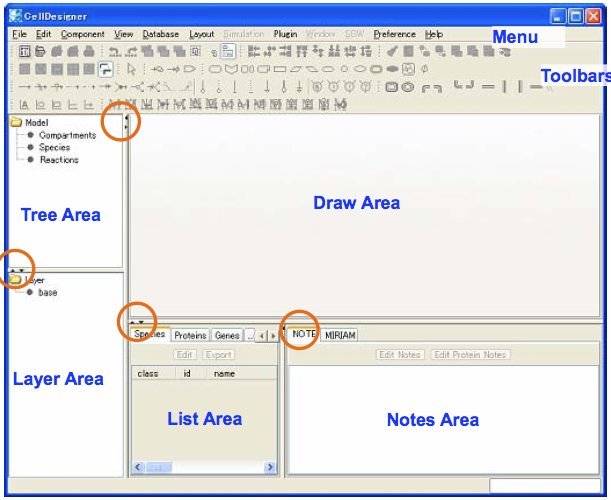Screen dimensions: 611x500
Task: Click the list scrollbar left arrow
Action: point(138,467)
